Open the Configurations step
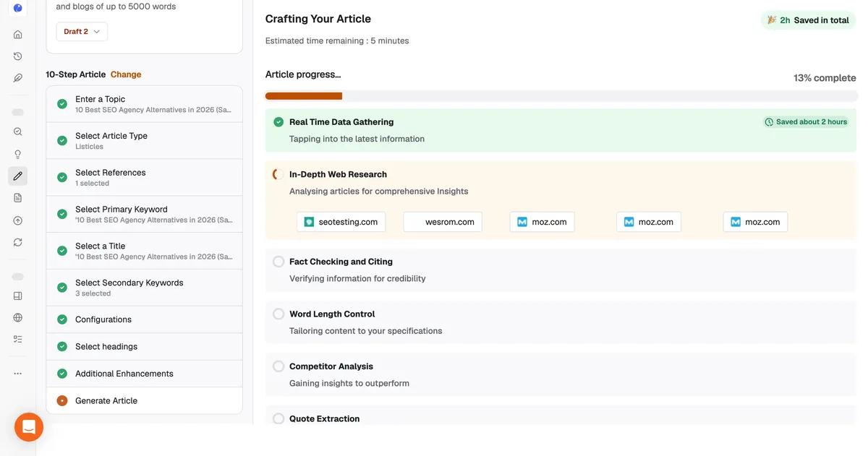Image resolution: width=868 pixels, height=456 pixels. [145, 319]
